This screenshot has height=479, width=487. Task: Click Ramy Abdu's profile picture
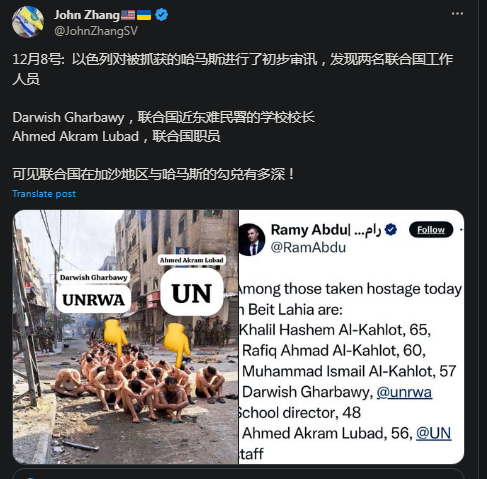pos(252,240)
